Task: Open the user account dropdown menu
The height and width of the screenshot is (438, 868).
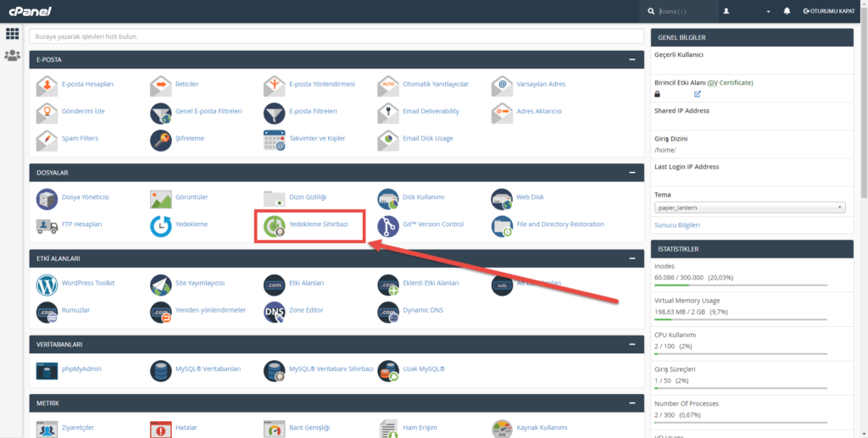Action: click(x=747, y=11)
